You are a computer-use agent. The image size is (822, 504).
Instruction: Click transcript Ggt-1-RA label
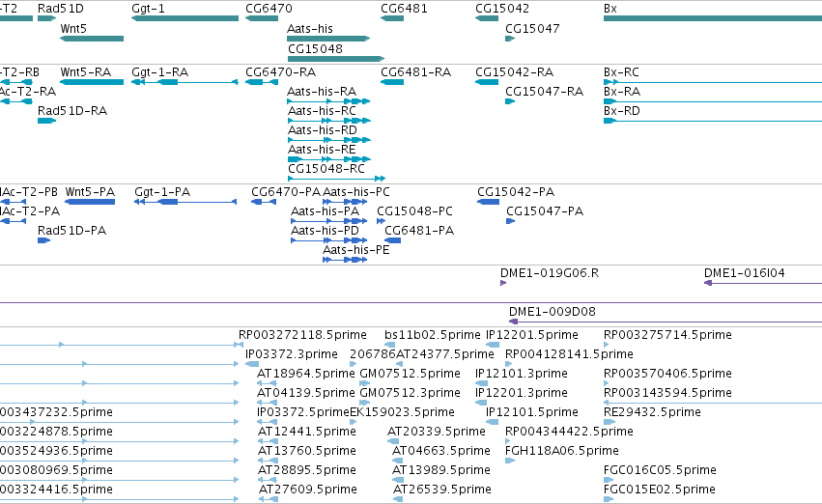coord(160,71)
